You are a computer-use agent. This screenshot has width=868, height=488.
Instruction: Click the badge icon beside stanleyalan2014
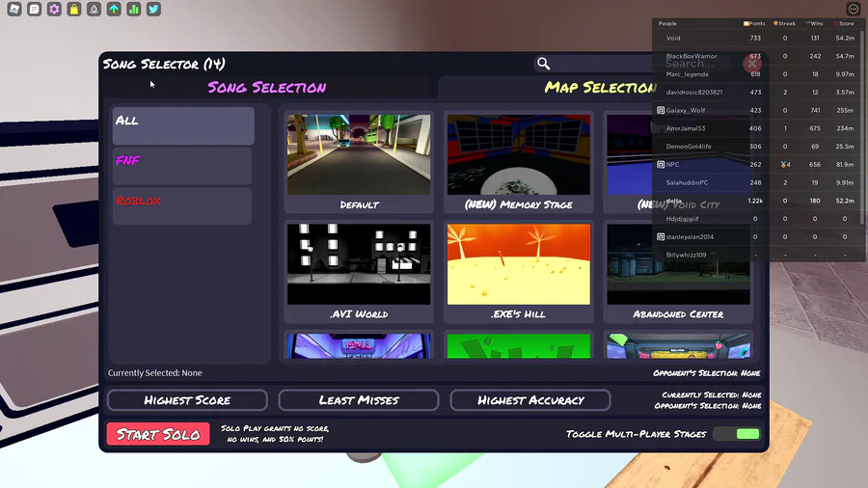point(661,237)
